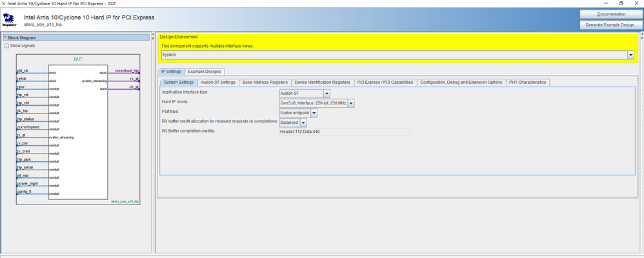Screen dimensions: 644x258
Task: Open the Device Identification Registers tab
Action: tap(323, 82)
